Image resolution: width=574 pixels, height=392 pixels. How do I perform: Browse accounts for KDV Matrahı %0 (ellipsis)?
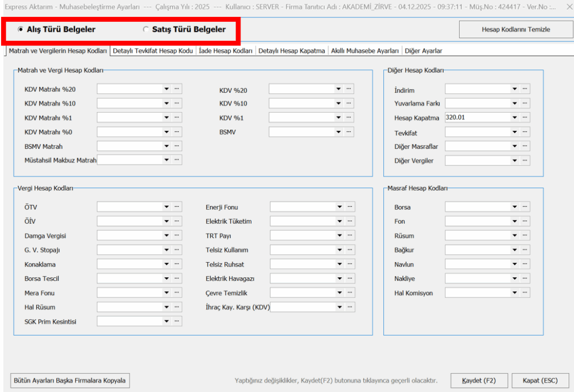click(x=177, y=132)
